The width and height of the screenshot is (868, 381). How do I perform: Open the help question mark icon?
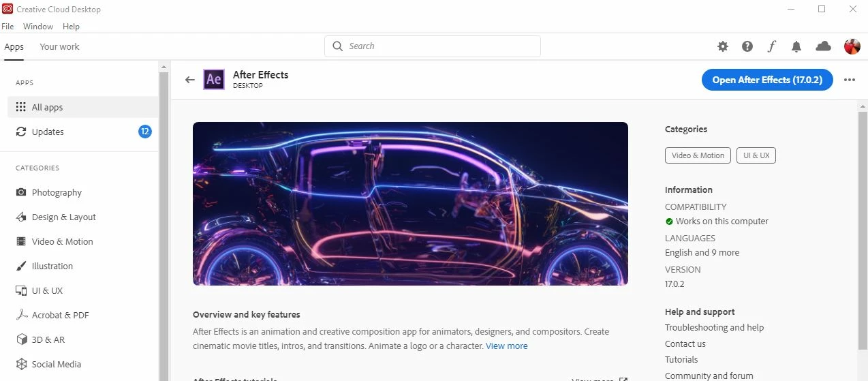point(747,46)
